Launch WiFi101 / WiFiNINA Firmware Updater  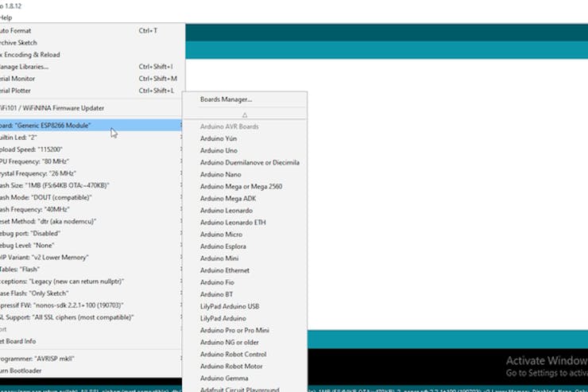click(92, 108)
